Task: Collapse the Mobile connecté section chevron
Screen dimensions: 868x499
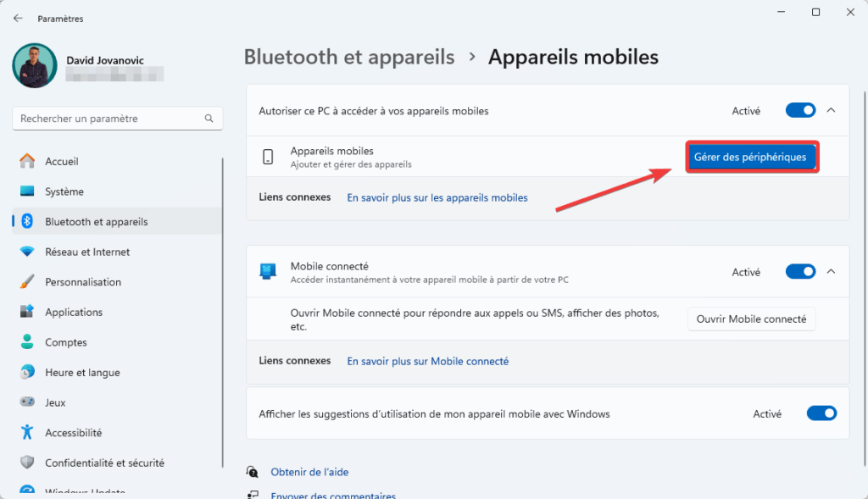Action: tap(831, 272)
